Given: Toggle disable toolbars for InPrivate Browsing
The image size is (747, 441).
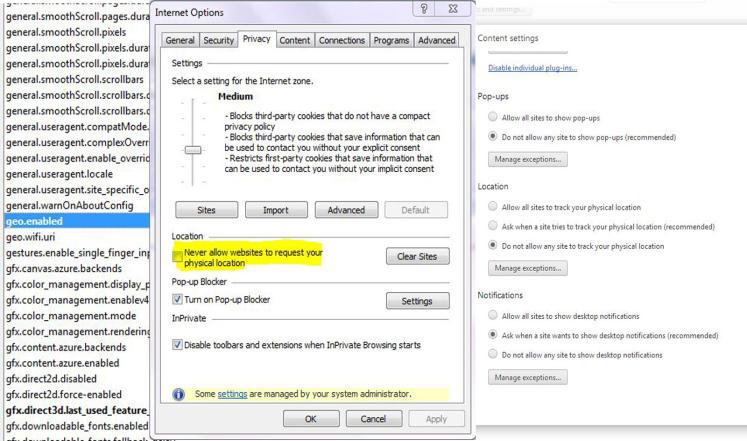Looking at the screenshot, I should tap(178, 346).
